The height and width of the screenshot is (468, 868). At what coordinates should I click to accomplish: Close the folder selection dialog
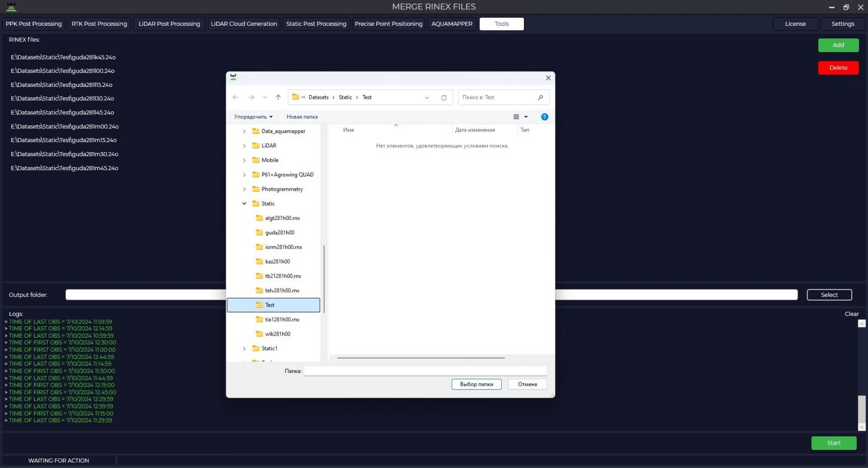(x=548, y=78)
